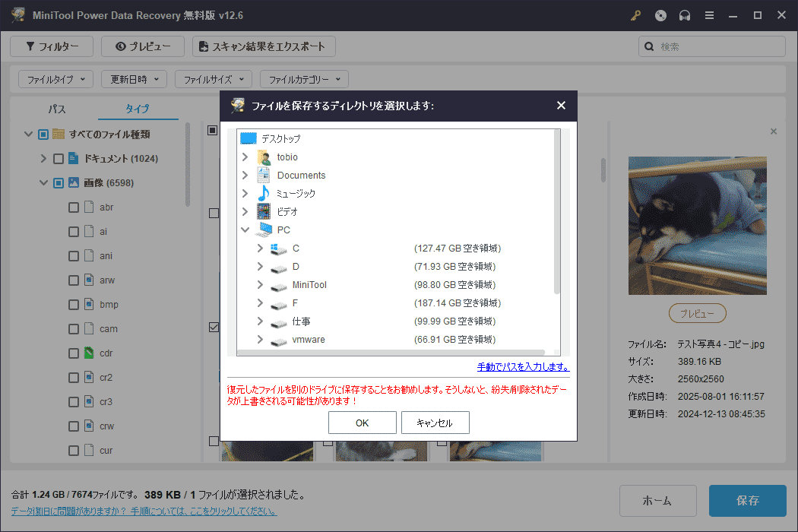
Task: Click OK to confirm the save directory
Action: pos(363,423)
